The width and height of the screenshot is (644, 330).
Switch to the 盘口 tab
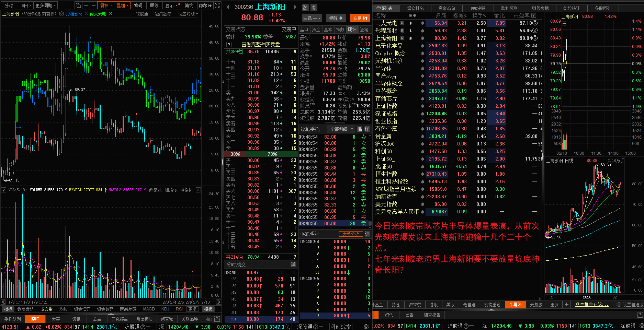coord(304,30)
